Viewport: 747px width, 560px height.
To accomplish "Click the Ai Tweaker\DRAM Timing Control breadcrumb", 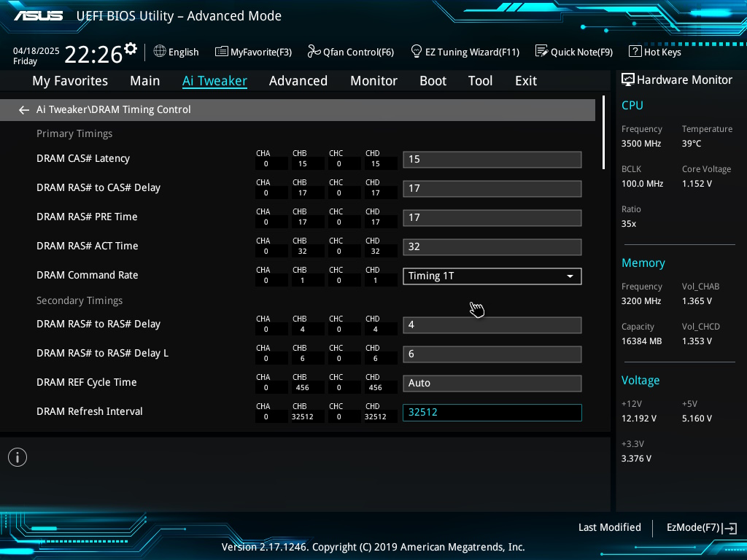I will pos(114,109).
